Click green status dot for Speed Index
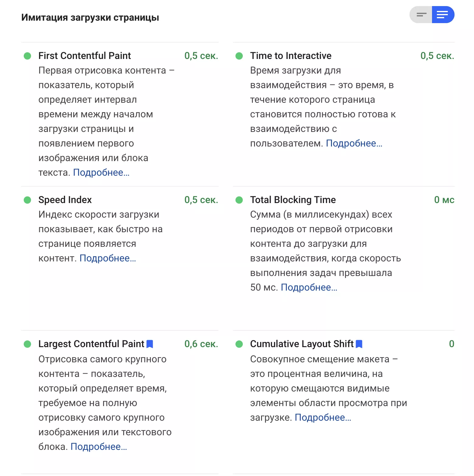Viewport: 474px width, 476px height. (x=27, y=200)
